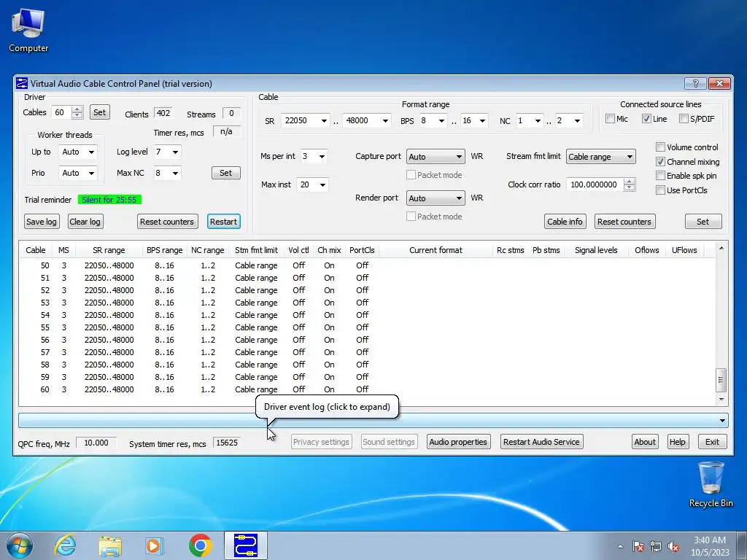This screenshot has height=560, width=747.
Task: Open the Computer desktop icon
Action: 28,31
